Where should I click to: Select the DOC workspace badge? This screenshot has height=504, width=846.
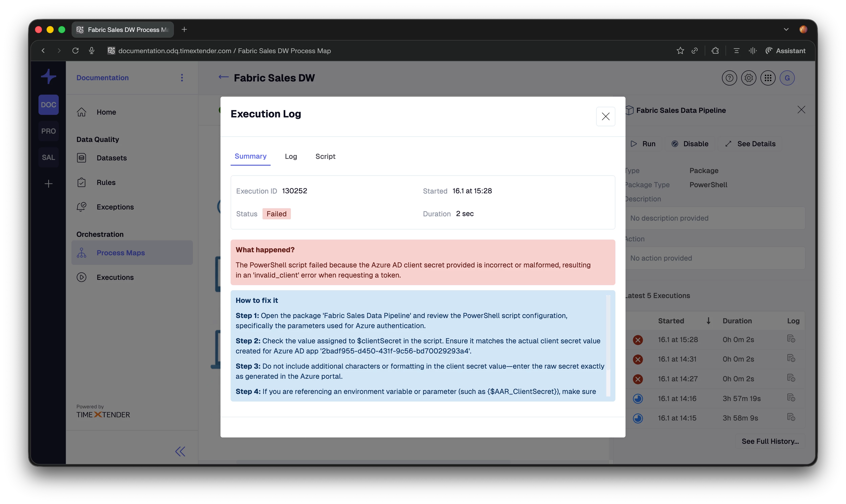(x=48, y=104)
